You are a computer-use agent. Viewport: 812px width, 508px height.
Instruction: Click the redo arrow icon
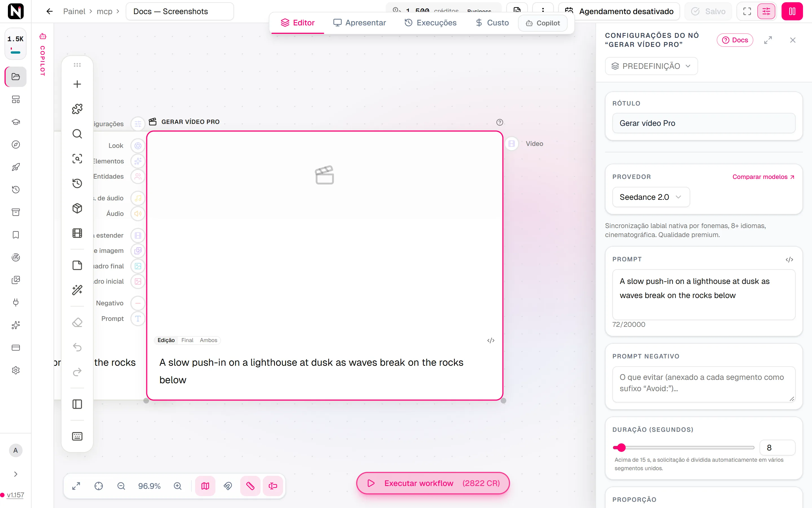[77, 372]
